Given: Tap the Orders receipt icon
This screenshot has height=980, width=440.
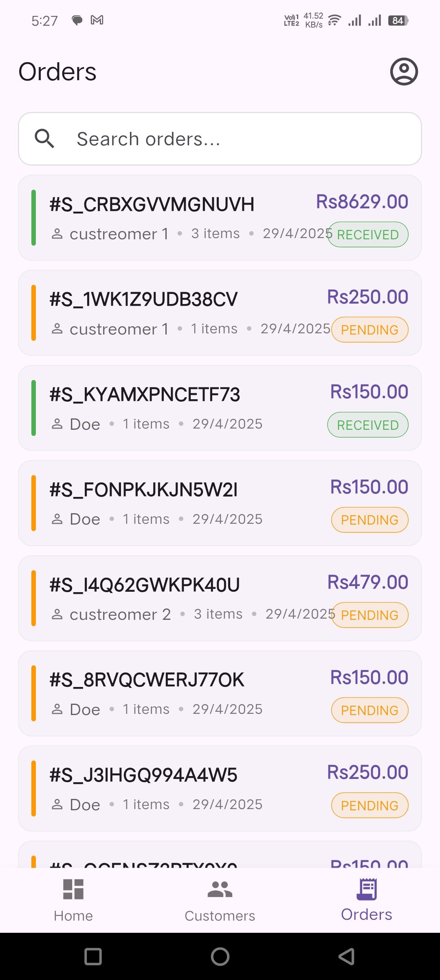Looking at the screenshot, I should point(367,889).
